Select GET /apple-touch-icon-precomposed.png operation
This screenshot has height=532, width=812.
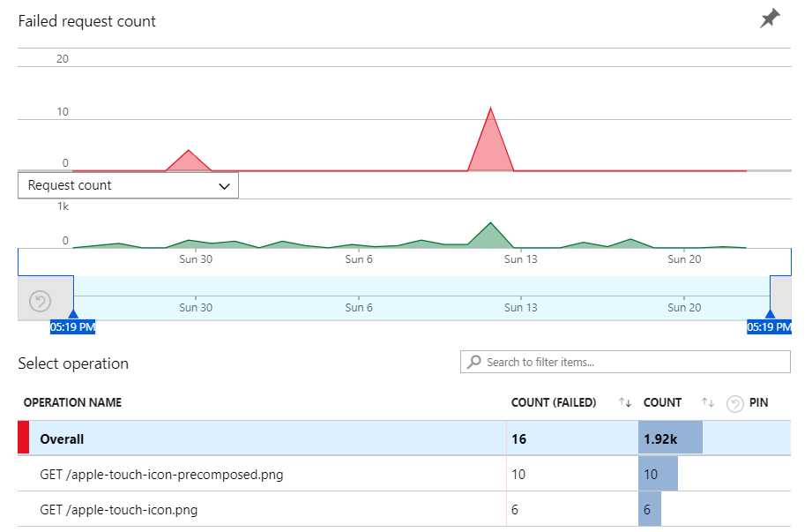(161, 475)
